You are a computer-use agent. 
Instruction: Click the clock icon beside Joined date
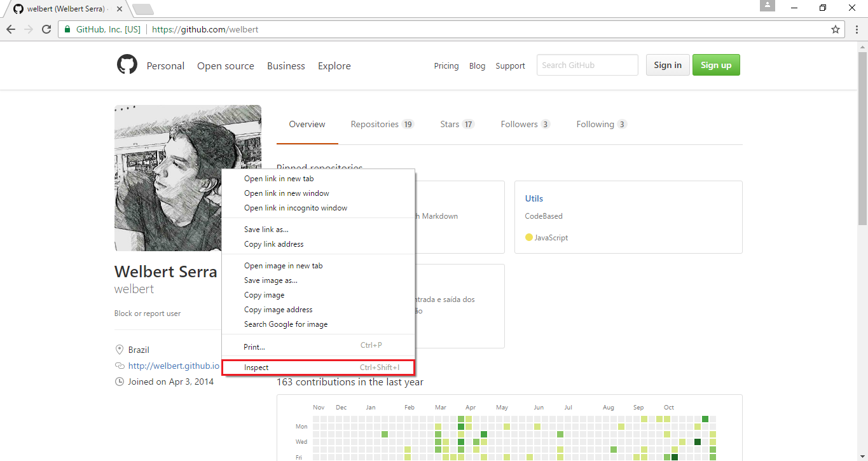pyautogui.click(x=119, y=382)
